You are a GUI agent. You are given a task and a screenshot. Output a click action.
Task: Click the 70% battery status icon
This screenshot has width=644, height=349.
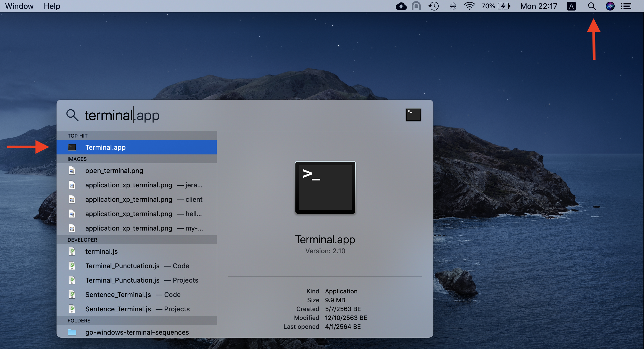point(496,6)
